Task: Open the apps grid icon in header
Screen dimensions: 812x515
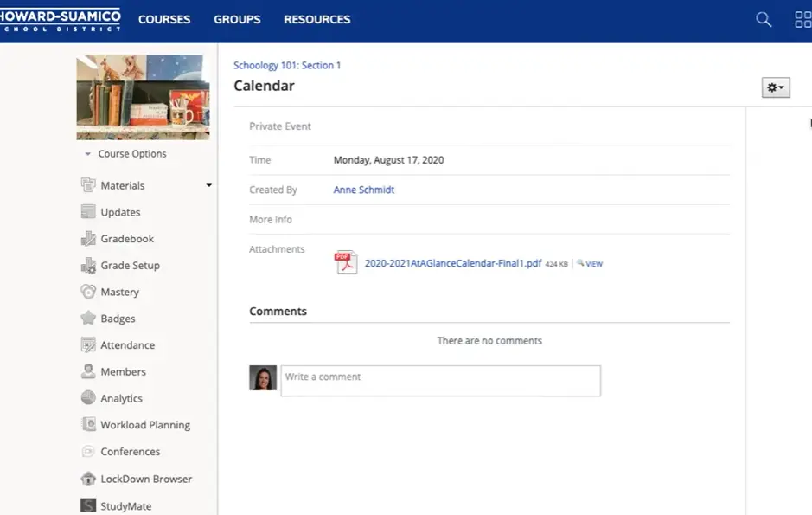Action: coord(802,19)
